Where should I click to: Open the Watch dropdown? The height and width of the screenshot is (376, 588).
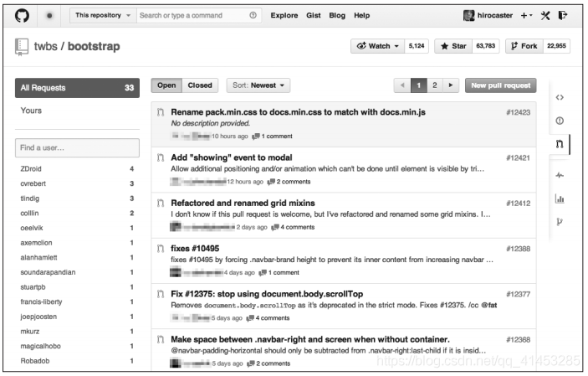[x=377, y=46]
